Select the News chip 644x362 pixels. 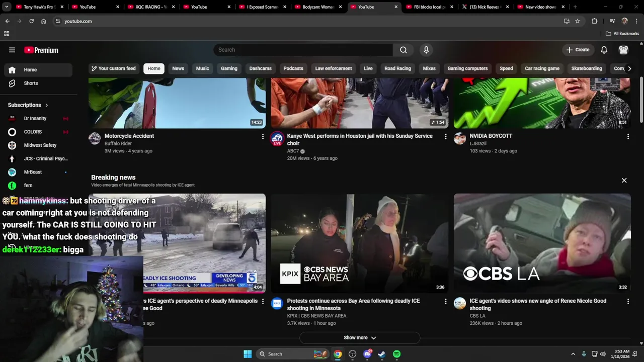pyautogui.click(x=178, y=68)
